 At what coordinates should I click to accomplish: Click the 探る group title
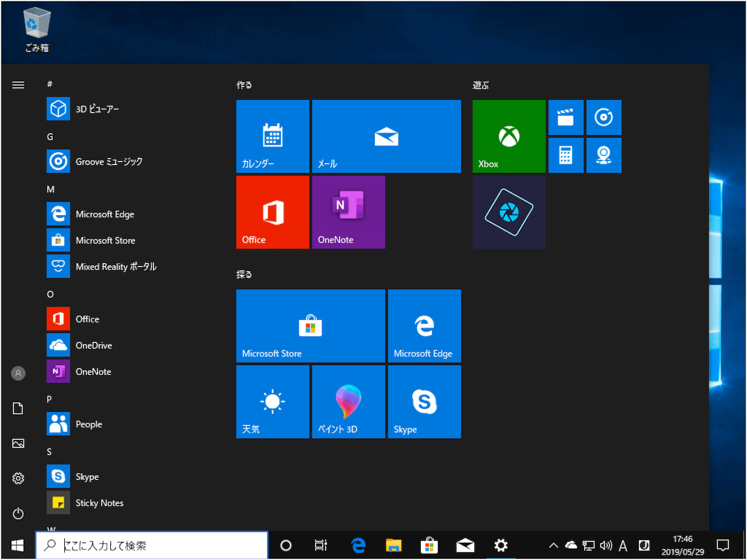pyautogui.click(x=244, y=275)
